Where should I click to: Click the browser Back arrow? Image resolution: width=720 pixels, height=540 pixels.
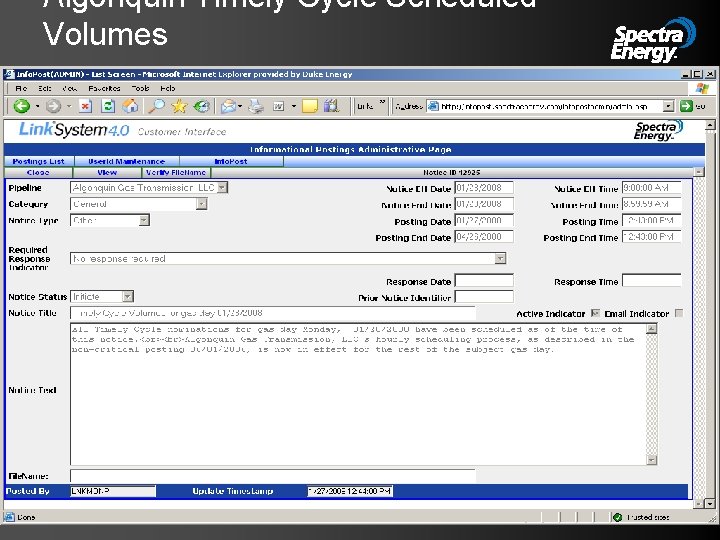(x=21, y=107)
